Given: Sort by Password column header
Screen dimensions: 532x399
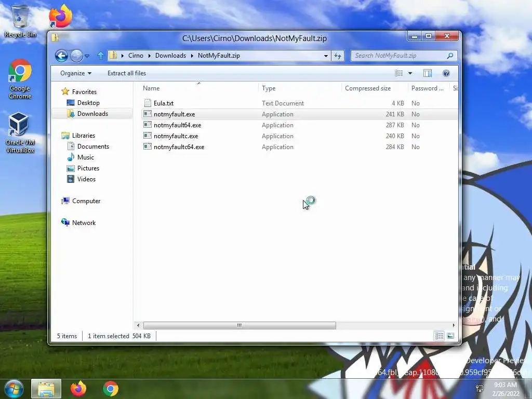Looking at the screenshot, I should click(429, 88).
